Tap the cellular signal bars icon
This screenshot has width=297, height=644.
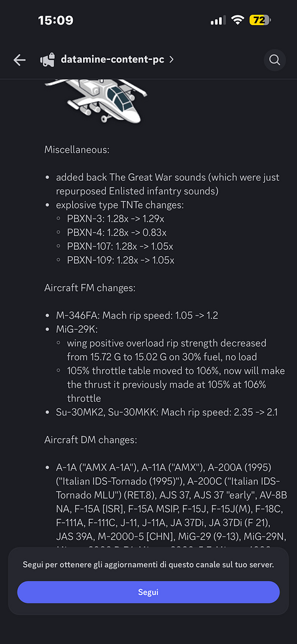tap(218, 20)
